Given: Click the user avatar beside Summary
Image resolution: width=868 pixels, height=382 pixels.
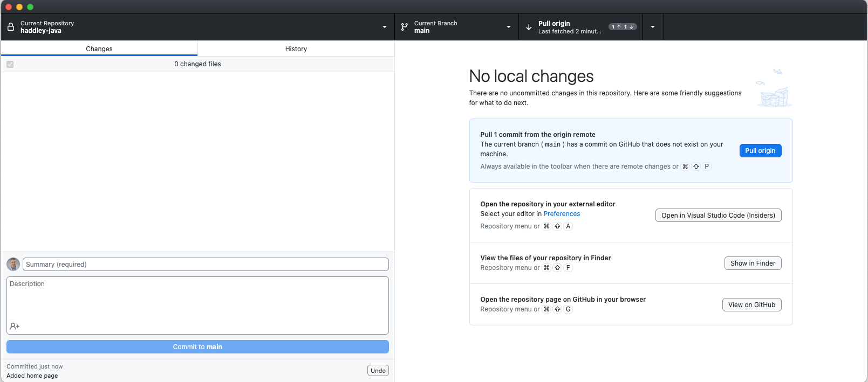Looking at the screenshot, I should pyautogui.click(x=13, y=264).
